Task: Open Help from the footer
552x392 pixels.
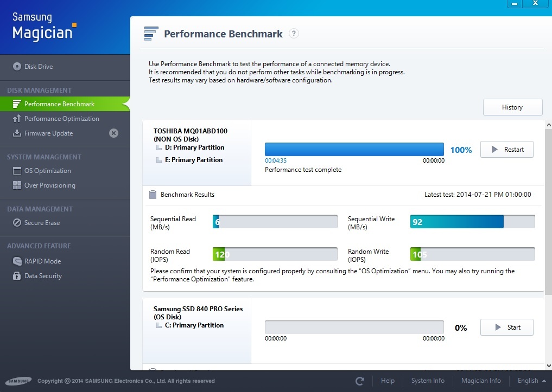Action: 388,381
